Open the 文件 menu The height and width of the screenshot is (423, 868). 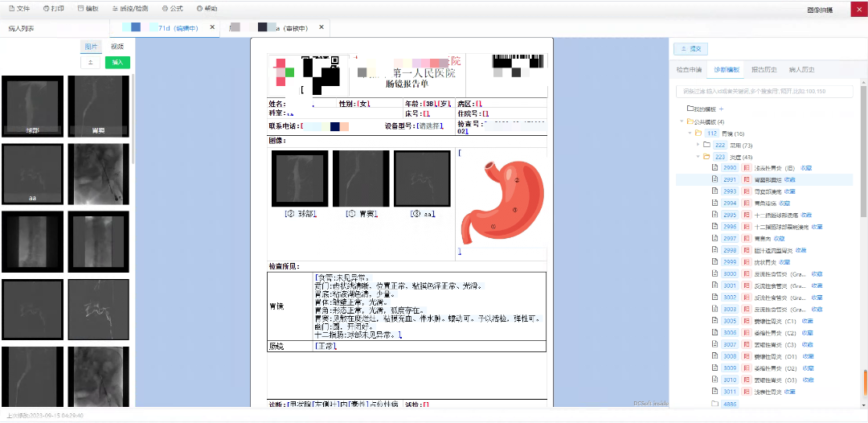19,9
